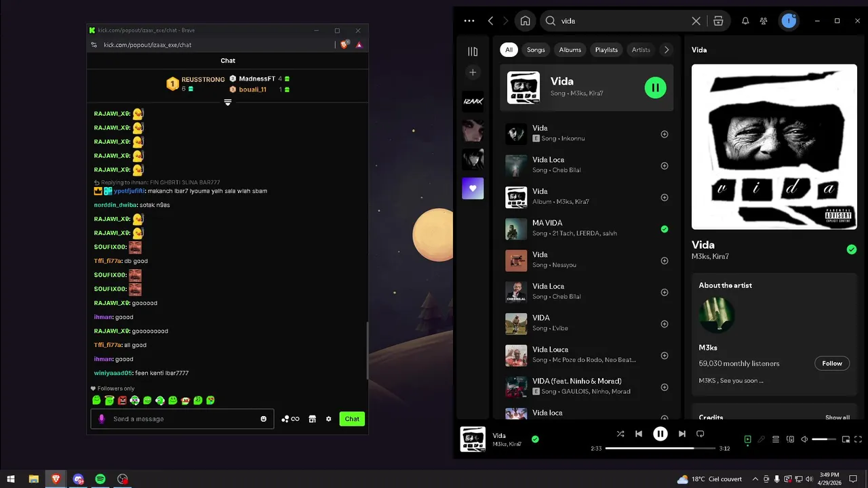Open Spotify from Windows taskbar
868x488 pixels.
tap(100, 479)
